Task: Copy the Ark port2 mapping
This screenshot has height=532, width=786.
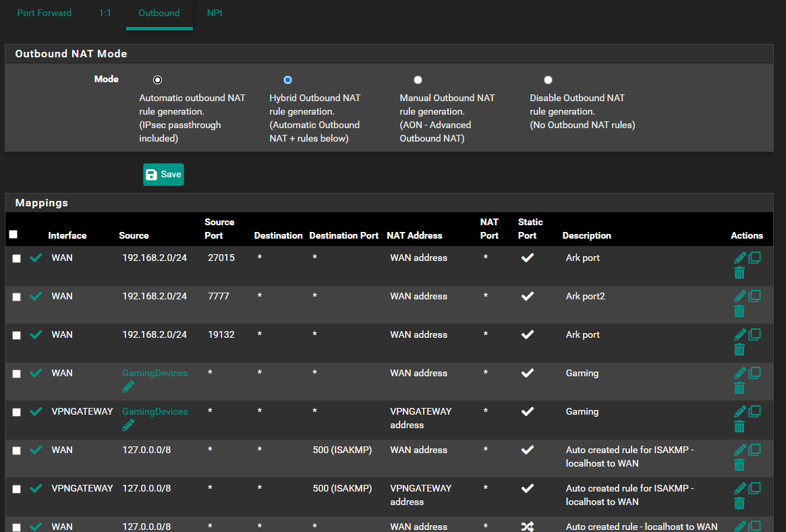Action: [754, 296]
